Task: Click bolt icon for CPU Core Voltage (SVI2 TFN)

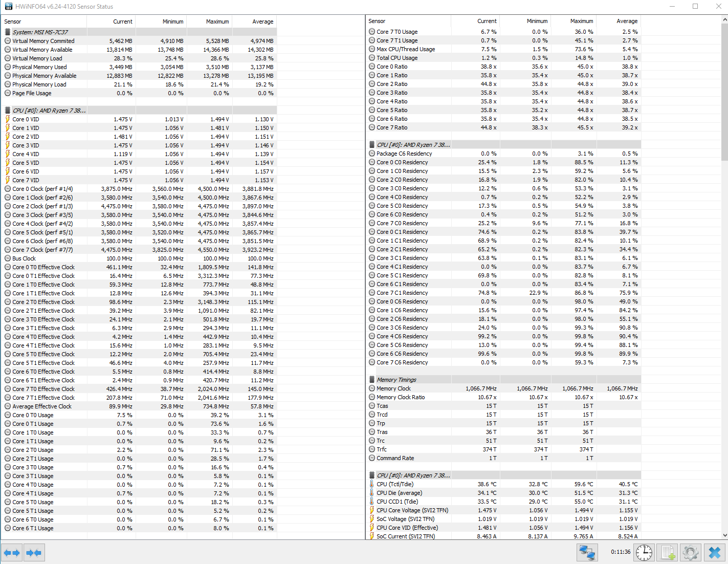Action: (372, 510)
